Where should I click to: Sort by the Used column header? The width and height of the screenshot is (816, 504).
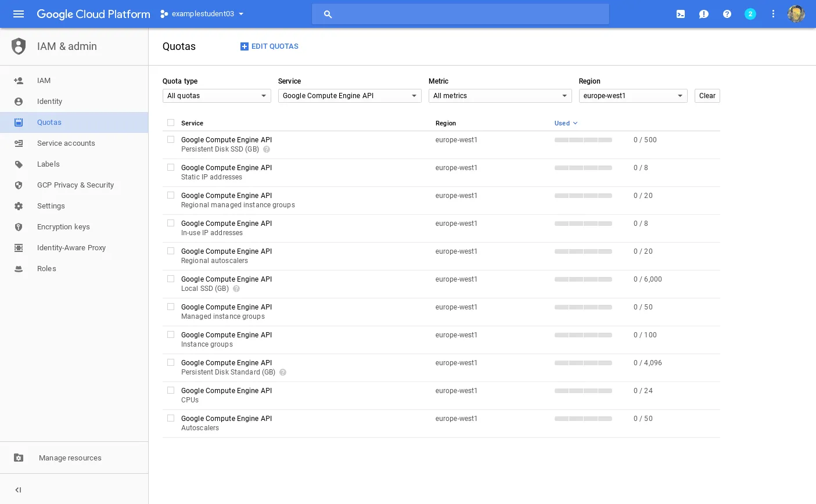click(x=566, y=123)
